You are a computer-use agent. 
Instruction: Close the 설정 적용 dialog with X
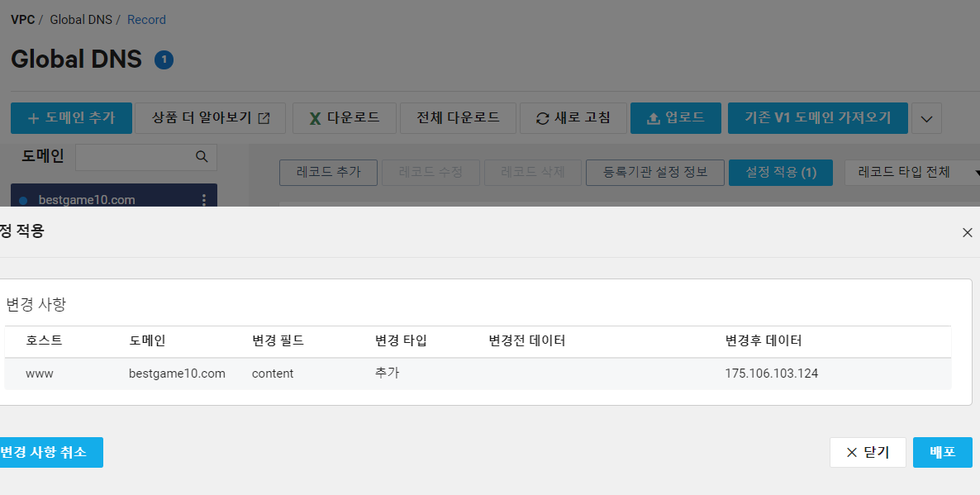[967, 233]
